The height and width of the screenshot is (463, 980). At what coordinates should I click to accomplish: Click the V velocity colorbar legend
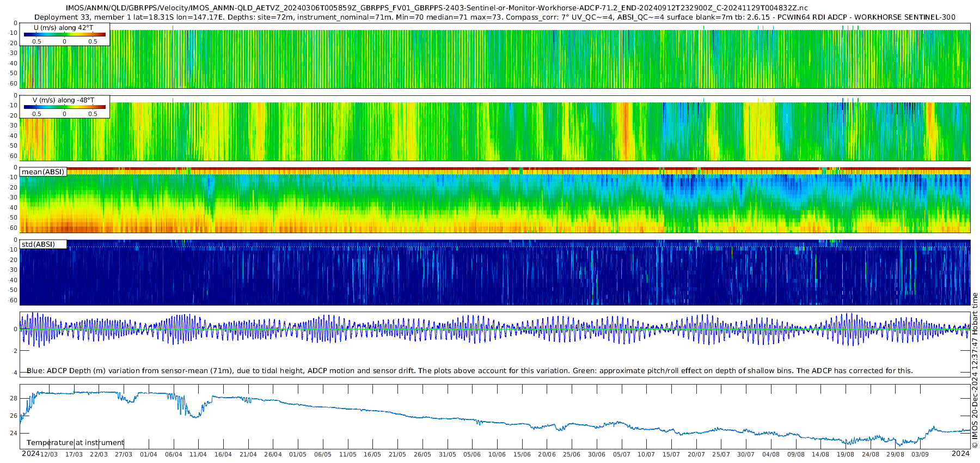tap(64, 108)
